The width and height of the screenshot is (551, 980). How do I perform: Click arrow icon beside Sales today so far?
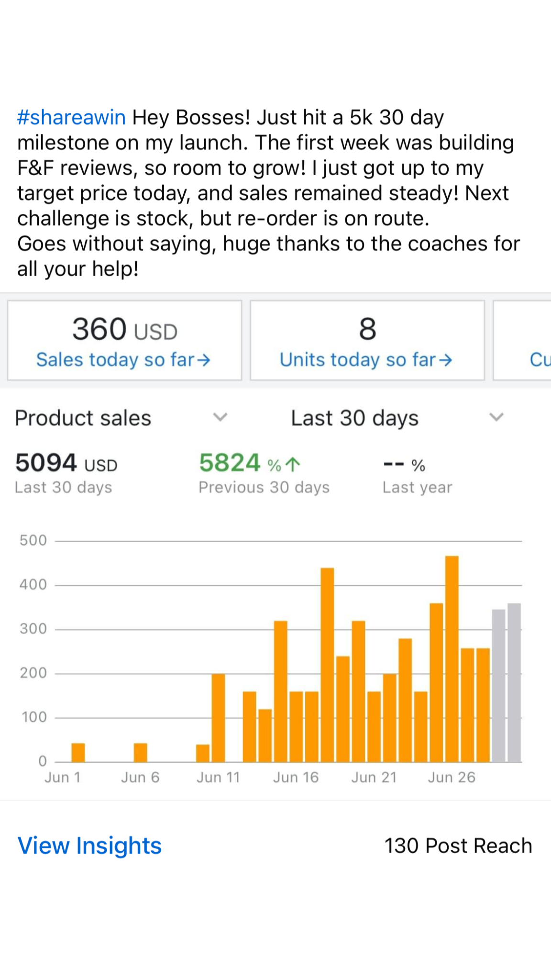click(x=204, y=360)
